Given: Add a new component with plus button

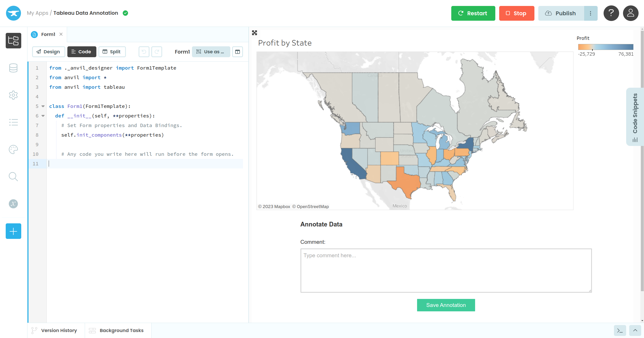Looking at the screenshot, I should coord(13,231).
